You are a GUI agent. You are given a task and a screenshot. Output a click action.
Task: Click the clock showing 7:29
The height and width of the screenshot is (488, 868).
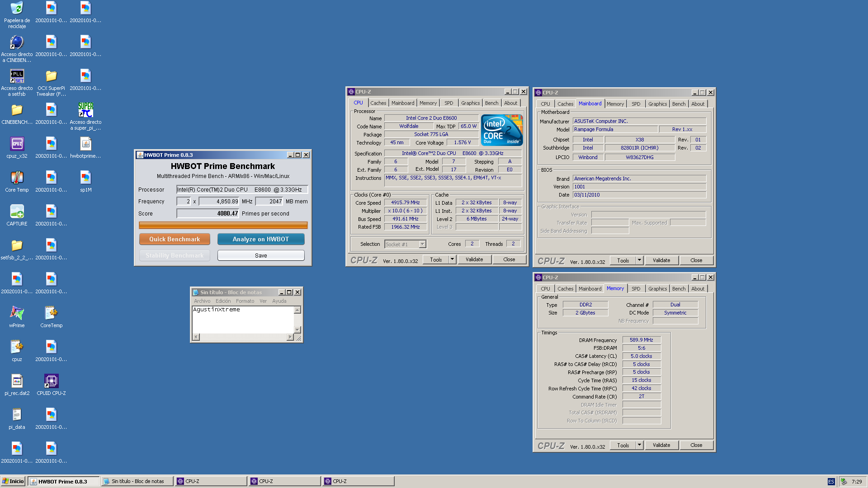tap(857, 482)
